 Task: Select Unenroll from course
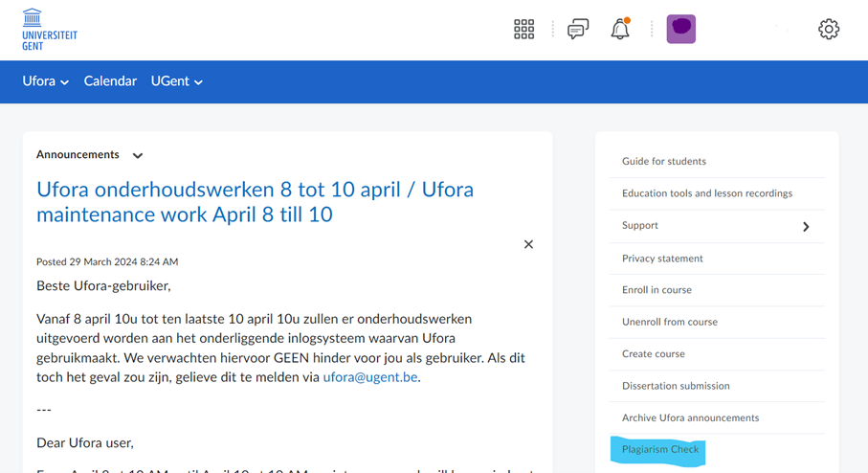coord(669,322)
